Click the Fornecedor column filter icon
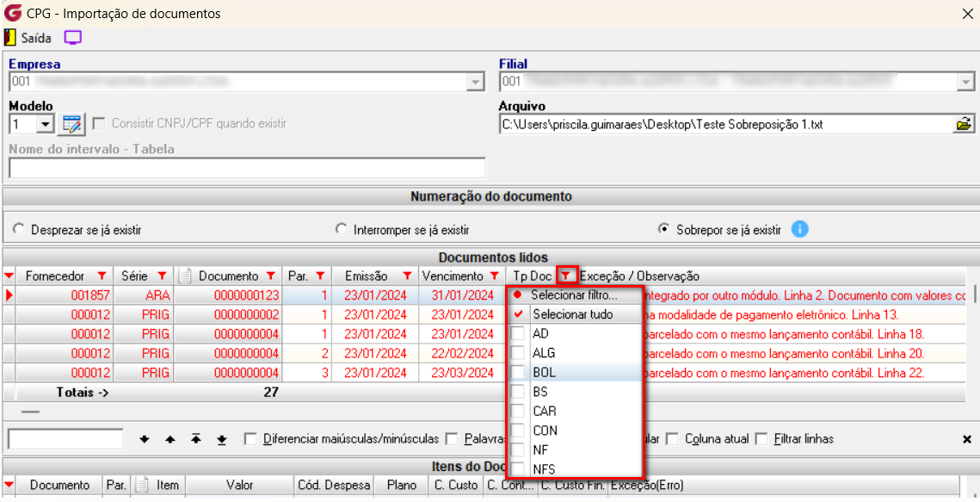 click(x=102, y=276)
